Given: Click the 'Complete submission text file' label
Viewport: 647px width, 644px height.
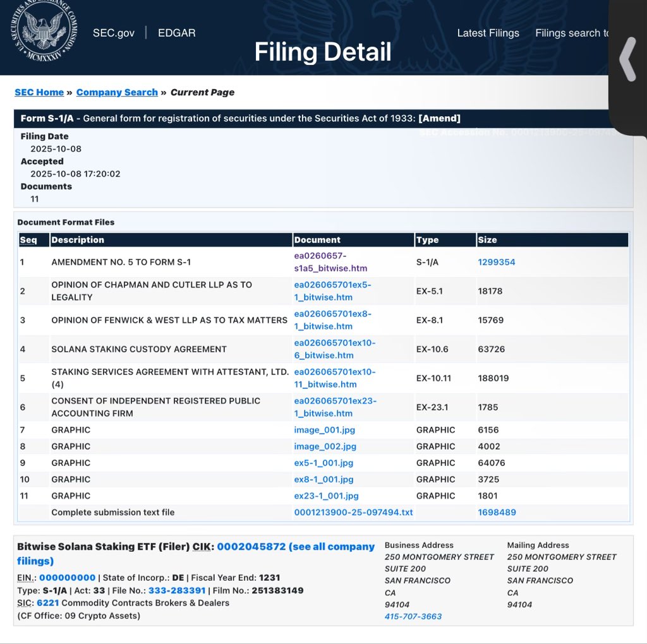Looking at the screenshot, I should (112, 513).
